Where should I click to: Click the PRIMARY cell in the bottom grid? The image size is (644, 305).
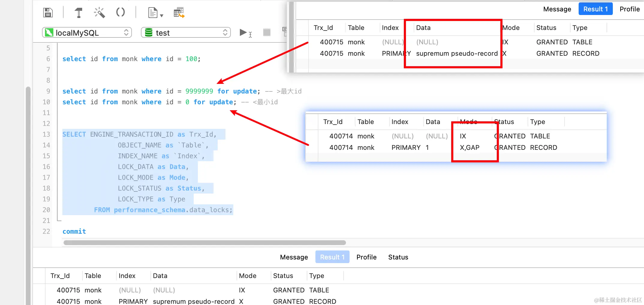133,301
